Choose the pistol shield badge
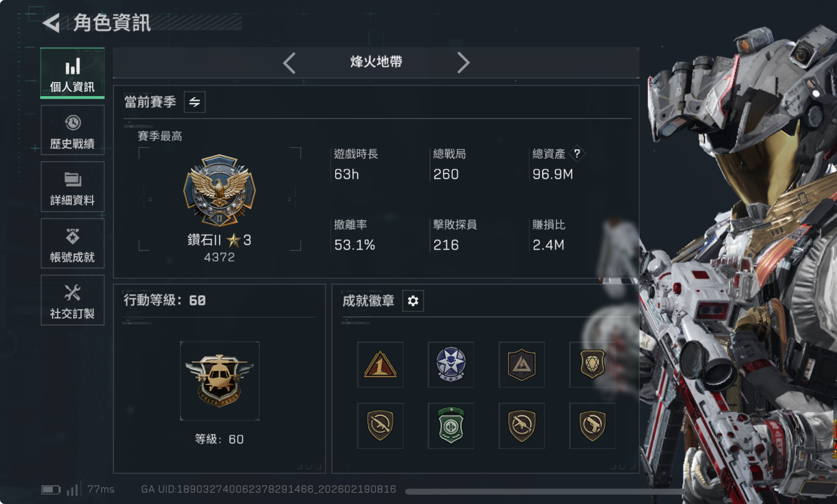Screen dimensions: 837x504 click(x=592, y=425)
